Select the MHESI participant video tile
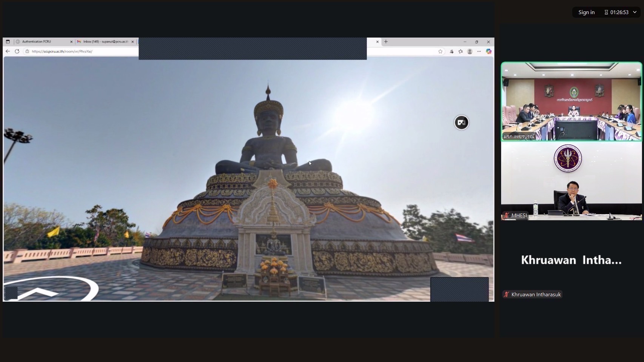This screenshot has width=644, height=362. pos(571,181)
